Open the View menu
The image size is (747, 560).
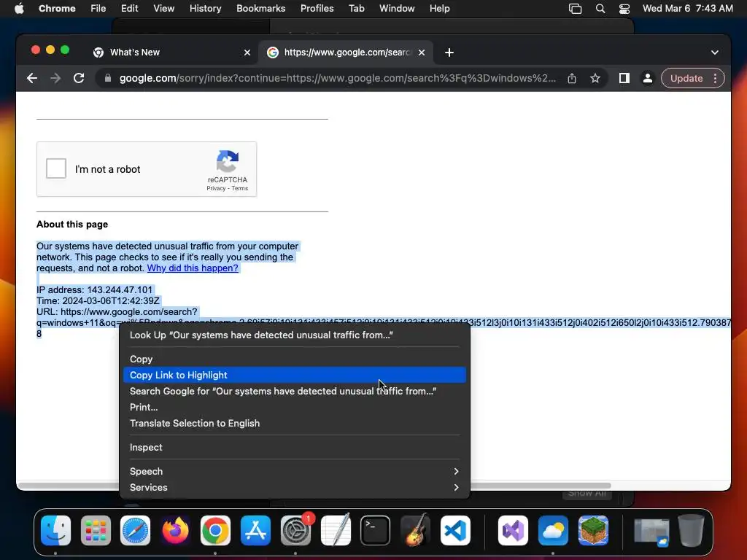click(163, 8)
